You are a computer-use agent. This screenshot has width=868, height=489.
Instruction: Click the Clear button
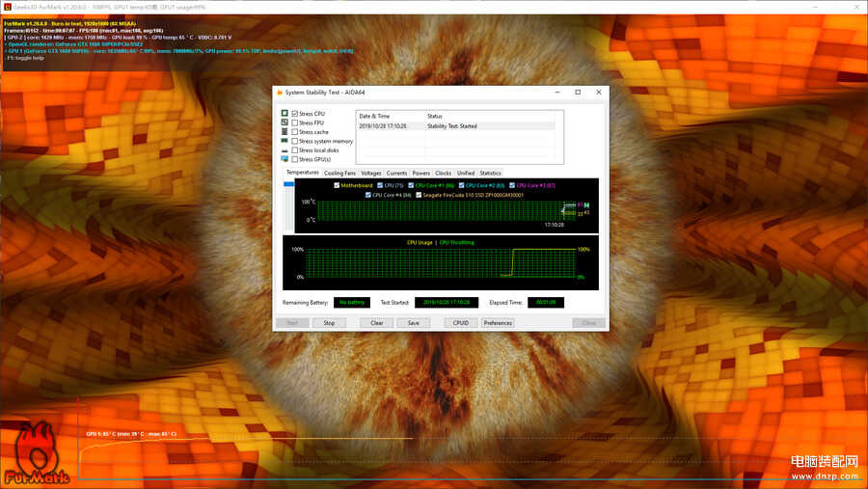tap(377, 323)
